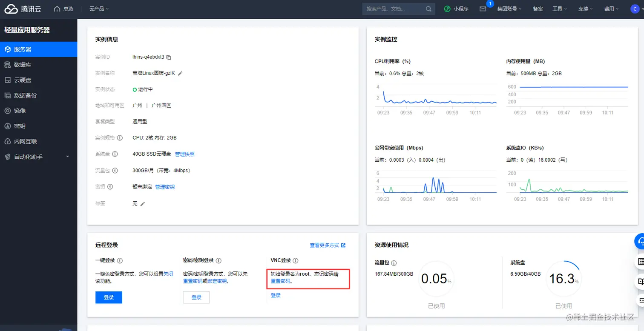Open 总览 in the top bar
The width and height of the screenshot is (644, 331).
click(x=68, y=9)
